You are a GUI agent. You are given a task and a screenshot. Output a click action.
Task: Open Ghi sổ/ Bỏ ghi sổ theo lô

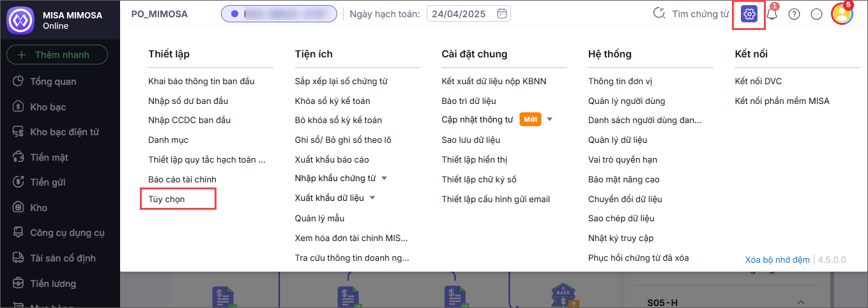pyautogui.click(x=343, y=140)
